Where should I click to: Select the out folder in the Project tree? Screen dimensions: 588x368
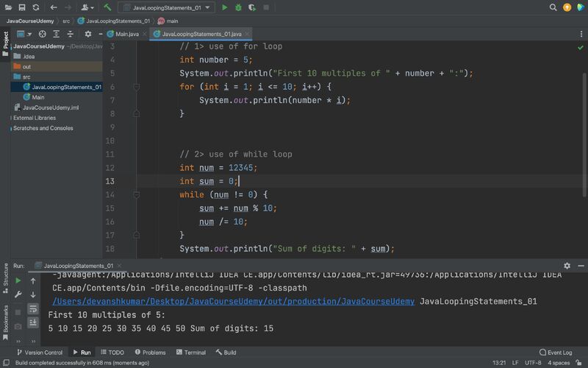point(57,67)
